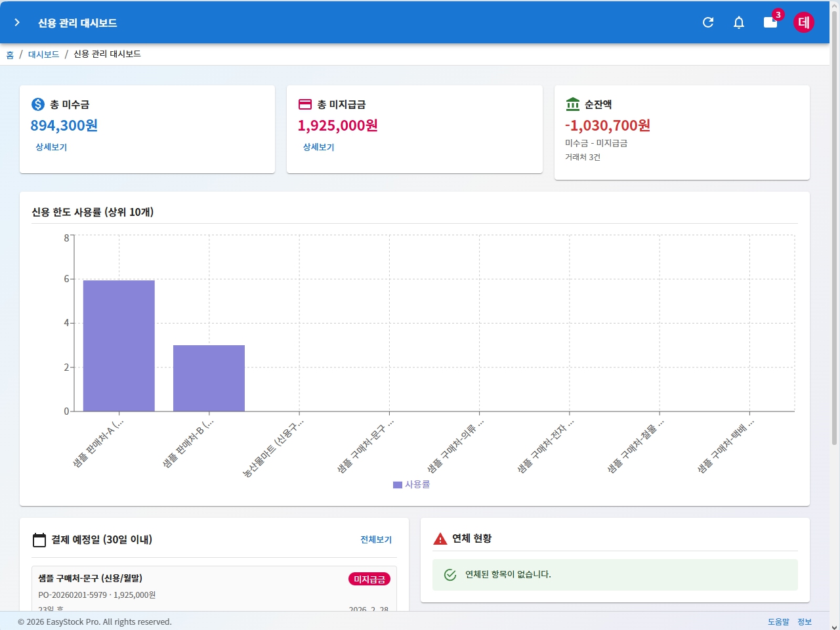
Task: Open 상세보기 under 총 미수금
Action: click(x=51, y=147)
